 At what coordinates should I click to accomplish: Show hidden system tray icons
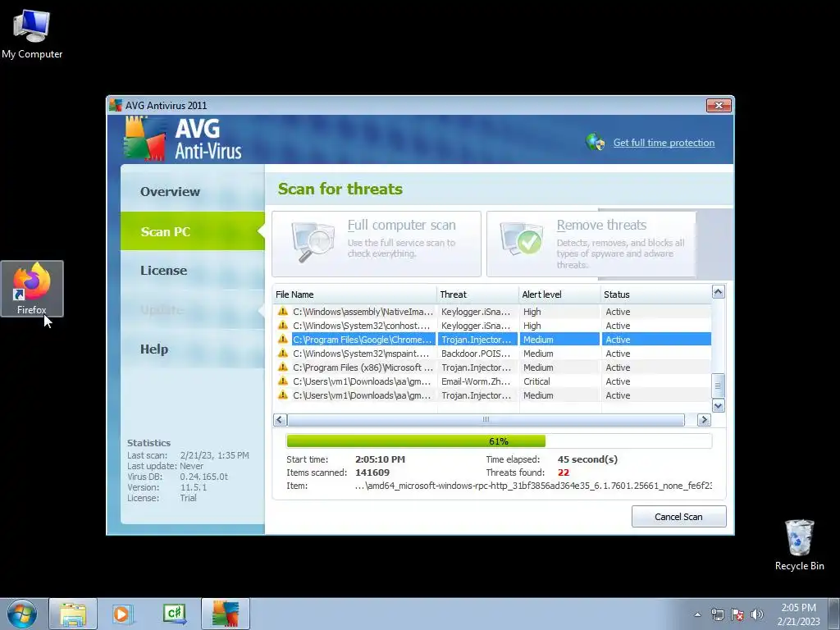pyautogui.click(x=697, y=614)
